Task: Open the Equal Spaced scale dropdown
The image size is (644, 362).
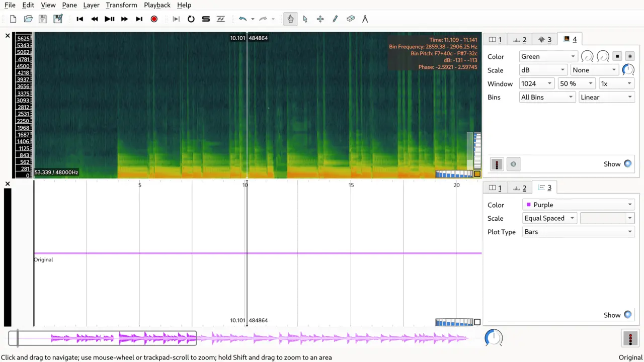Action: [550, 219]
